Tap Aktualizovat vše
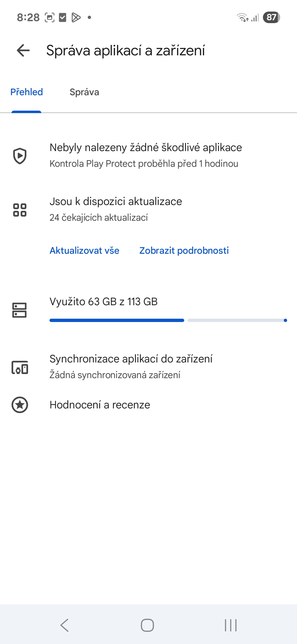Viewport: 297px width, 644px height. (x=84, y=250)
